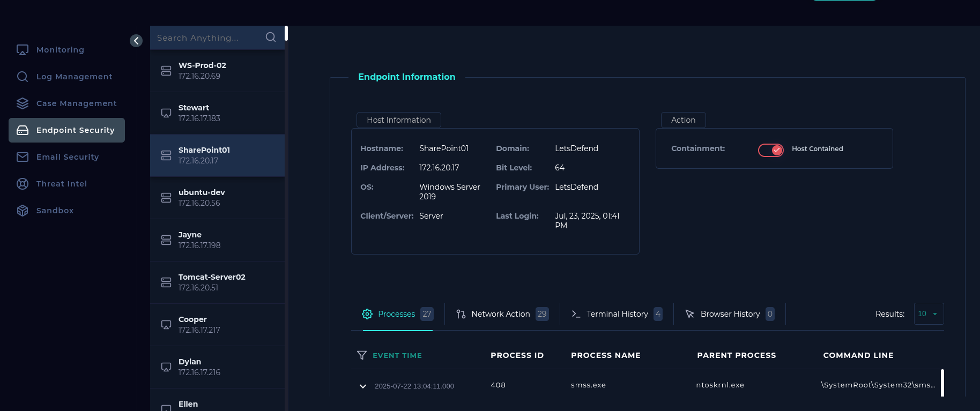Screen dimensions: 980x411
Task: Open Threat Intel via lifebuoy icon
Action: [23, 184]
